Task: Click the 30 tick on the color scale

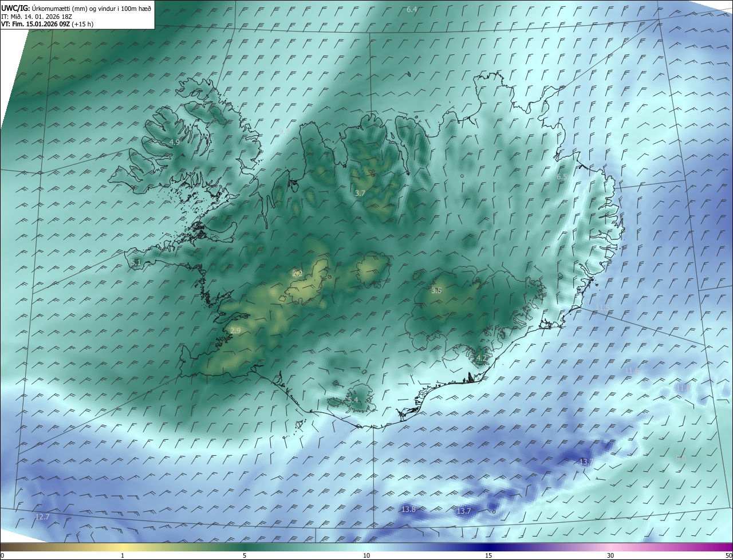Action: point(610,555)
